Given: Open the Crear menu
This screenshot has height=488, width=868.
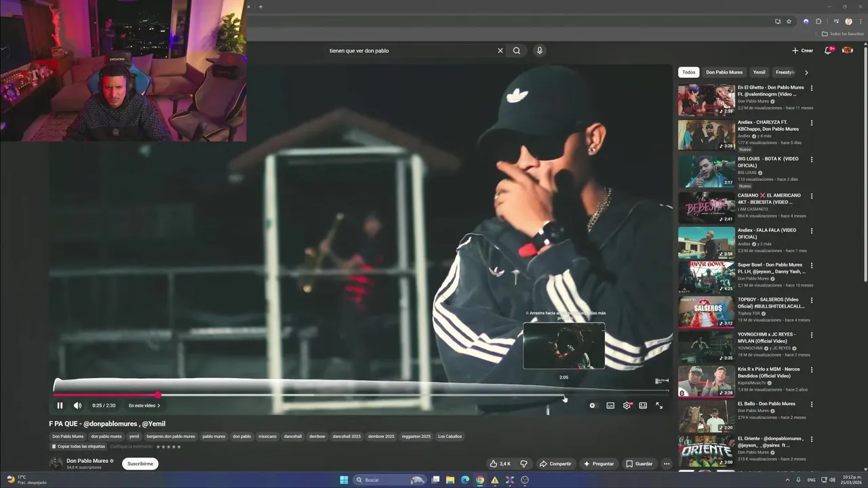Looking at the screenshot, I should click(x=802, y=50).
